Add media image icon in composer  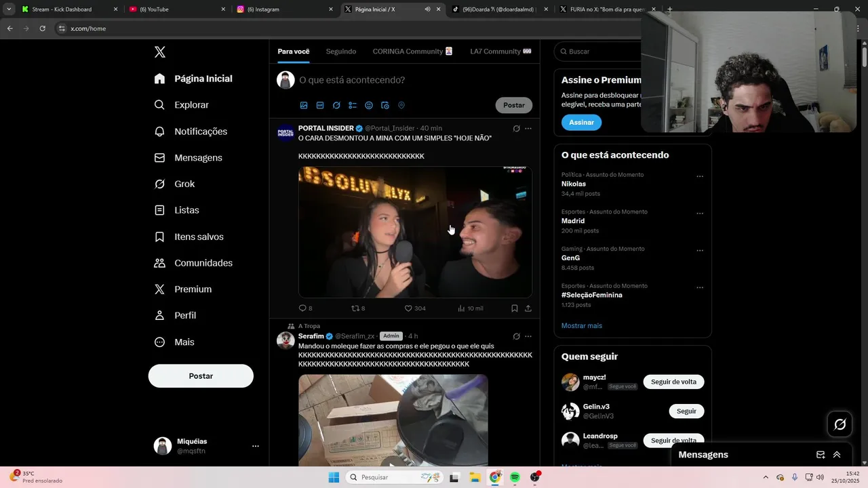click(x=304, y=106)
